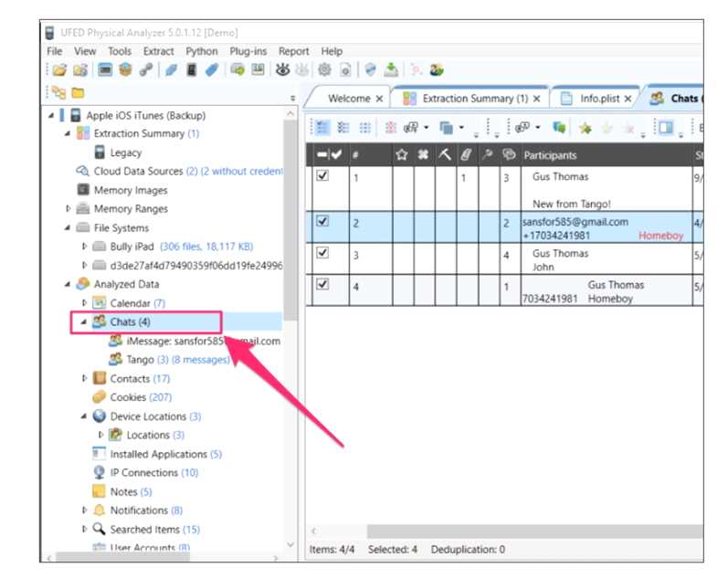Open Installed Applications in the tree
Screen dimensions: 728x578
point(159,454)
